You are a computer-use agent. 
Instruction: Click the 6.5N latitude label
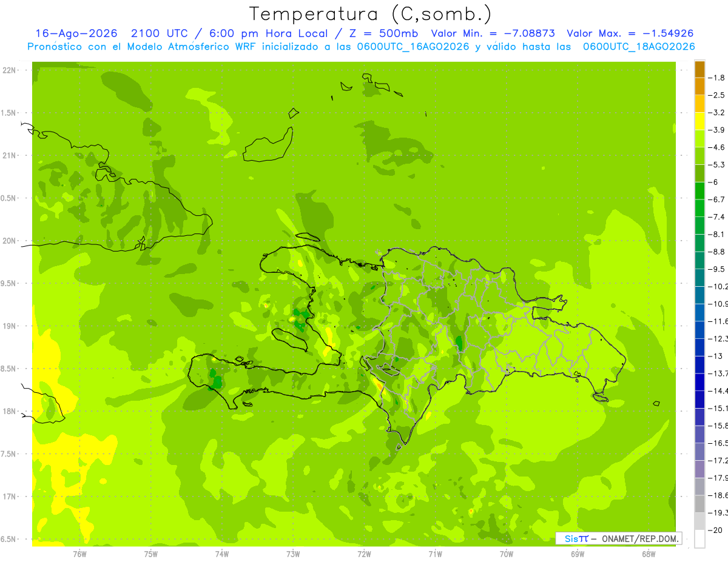pos(8,540)
